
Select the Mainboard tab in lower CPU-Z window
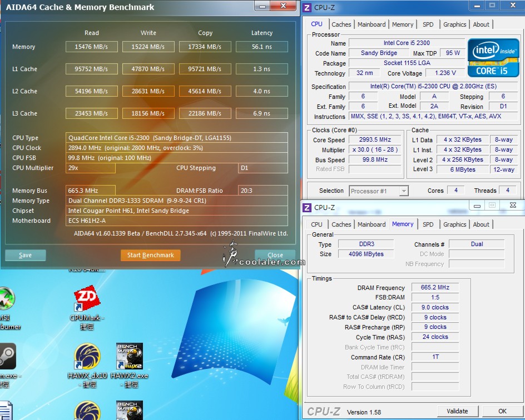tap(372, 224)
